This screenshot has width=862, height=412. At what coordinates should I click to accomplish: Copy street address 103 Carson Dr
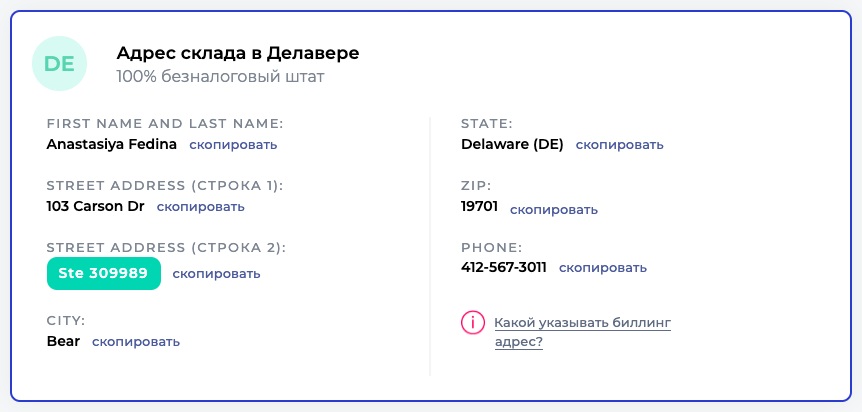200,207
